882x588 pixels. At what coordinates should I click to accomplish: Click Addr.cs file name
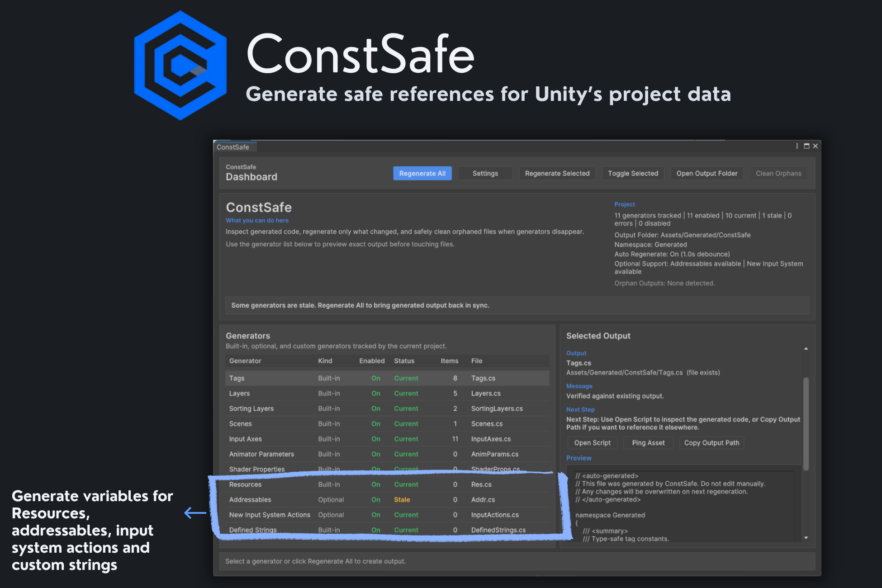coord(483,500)
